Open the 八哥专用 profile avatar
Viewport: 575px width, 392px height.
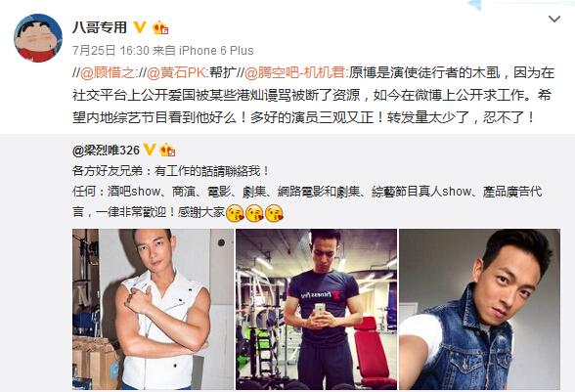[x=38, y=38]
